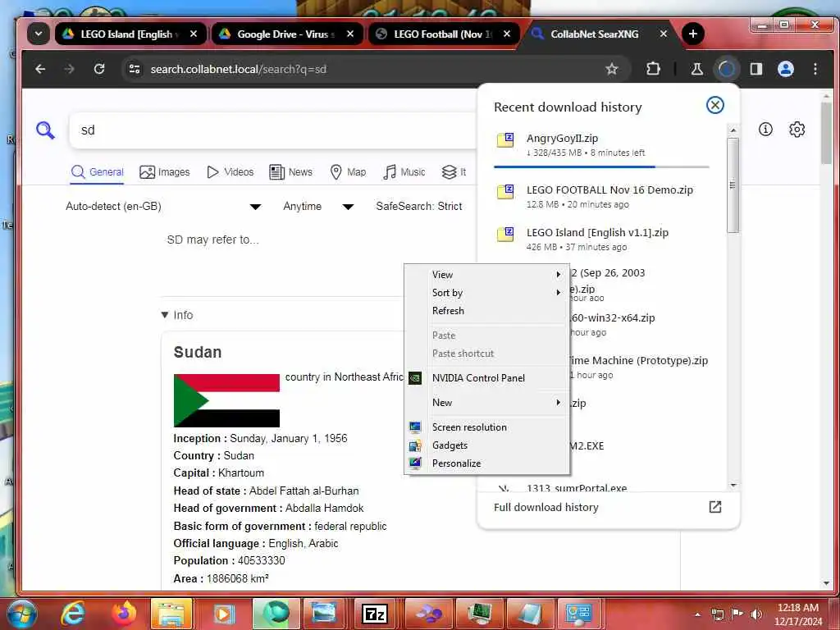Click the browser back arrow
The width and height of the screenshot is (840, 630).
[x=40, y=69]
